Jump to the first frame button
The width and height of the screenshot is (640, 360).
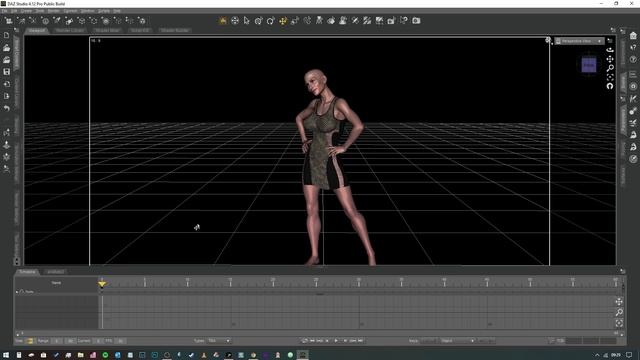click(x=312, y=341)
